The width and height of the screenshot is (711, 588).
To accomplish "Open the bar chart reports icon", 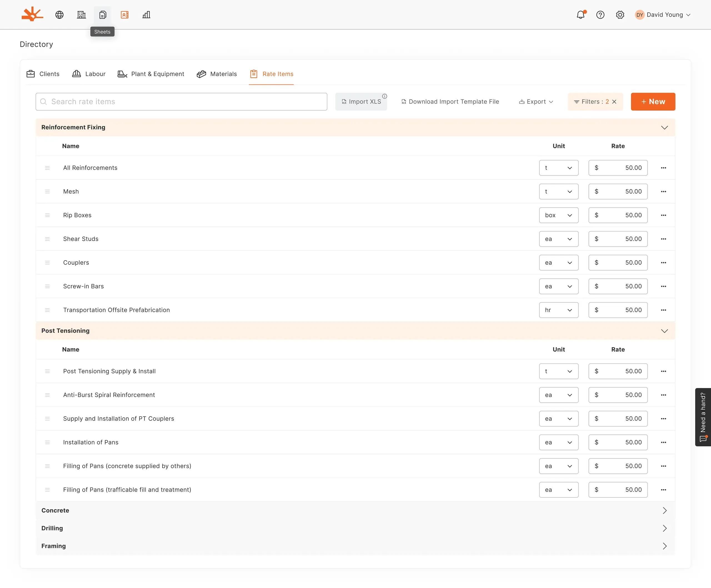I will coord(146,15).
